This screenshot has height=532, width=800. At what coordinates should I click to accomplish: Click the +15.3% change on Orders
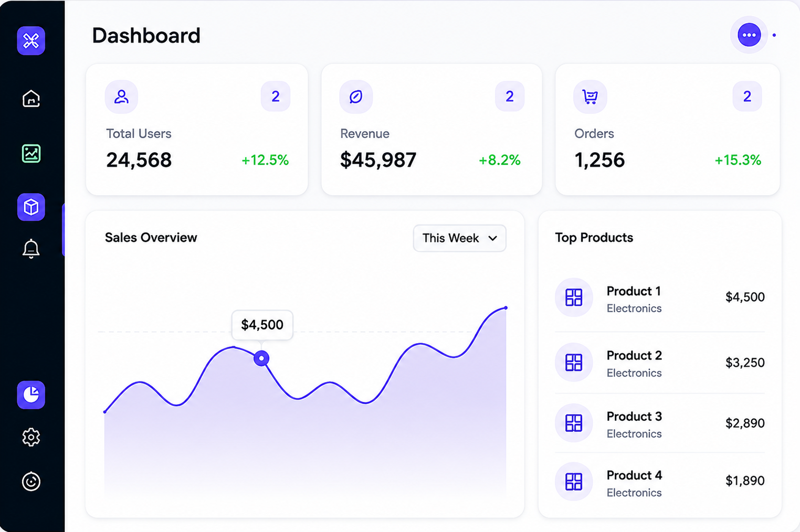click(738, 160)
